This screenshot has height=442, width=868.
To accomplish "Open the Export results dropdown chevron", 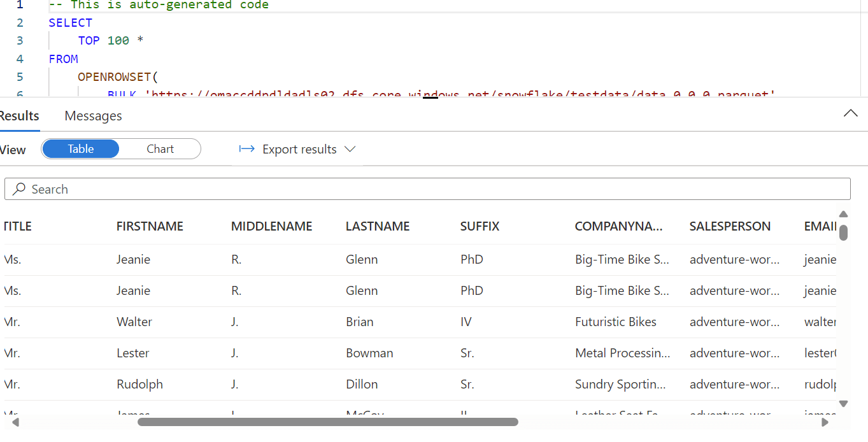I will coord(350,149).
